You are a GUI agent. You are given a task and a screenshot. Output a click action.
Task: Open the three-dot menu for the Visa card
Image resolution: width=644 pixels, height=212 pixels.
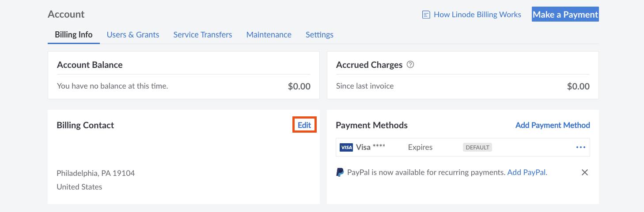pos(580,147)
